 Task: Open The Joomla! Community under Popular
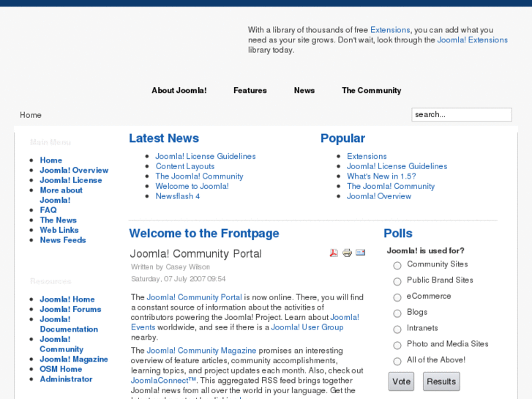point(391,186)
